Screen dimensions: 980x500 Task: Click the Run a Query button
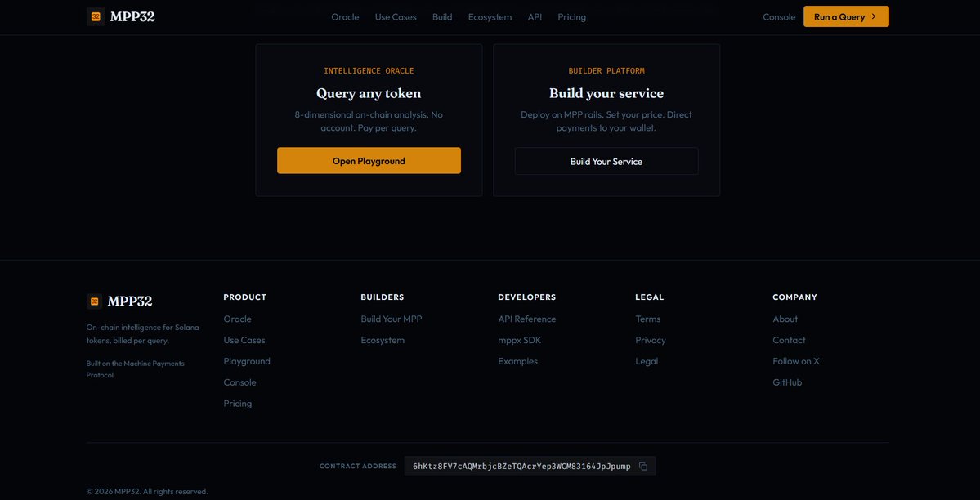(x=846, y=17)
